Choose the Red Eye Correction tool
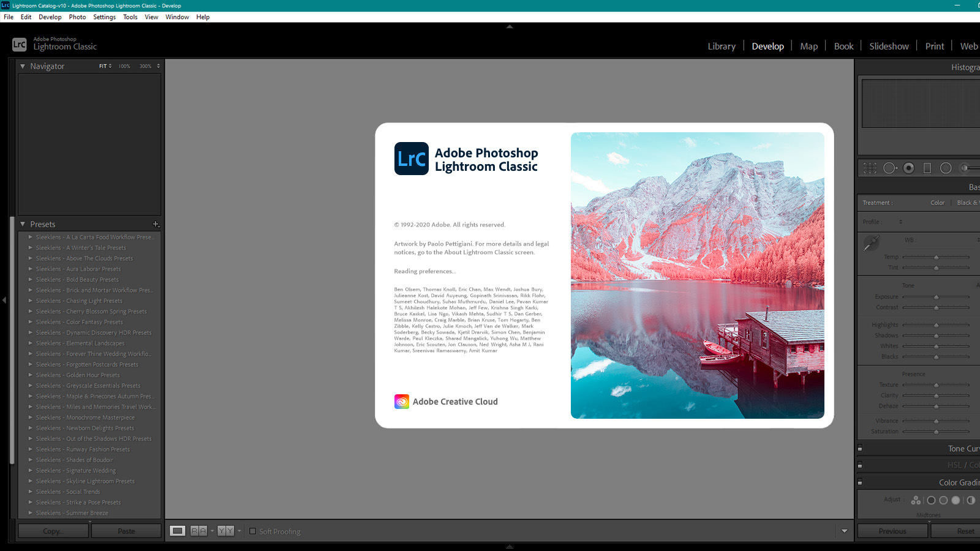This screenshot has height=551, width=980. [909, 168]
